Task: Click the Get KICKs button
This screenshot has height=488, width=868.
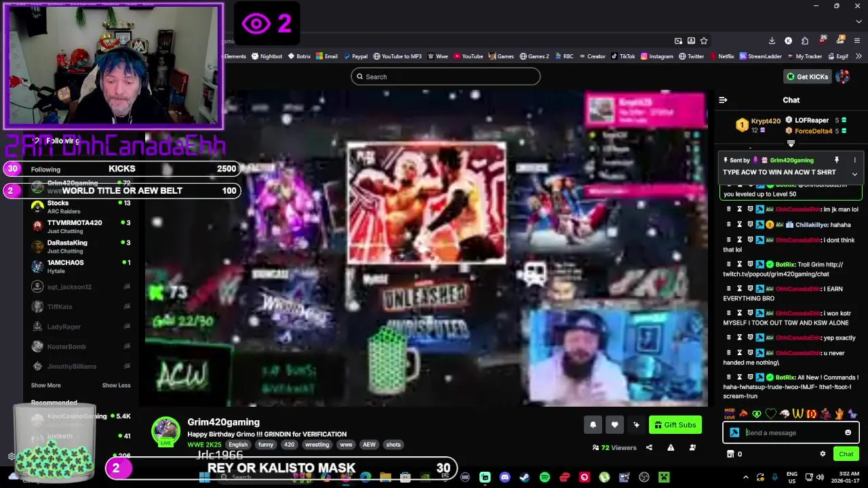Action: click(807, 77)
